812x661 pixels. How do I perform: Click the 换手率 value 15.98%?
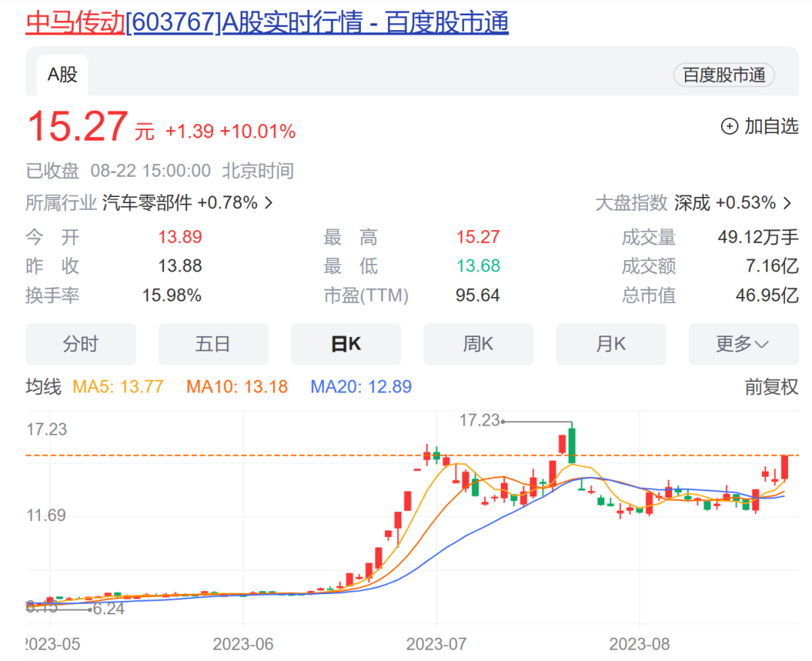[x=171, y=296]
